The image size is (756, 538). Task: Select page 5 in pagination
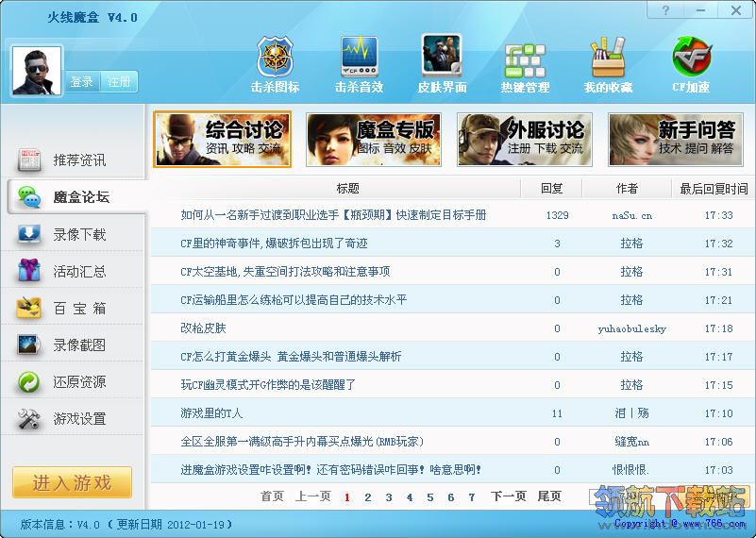point(430,497)
